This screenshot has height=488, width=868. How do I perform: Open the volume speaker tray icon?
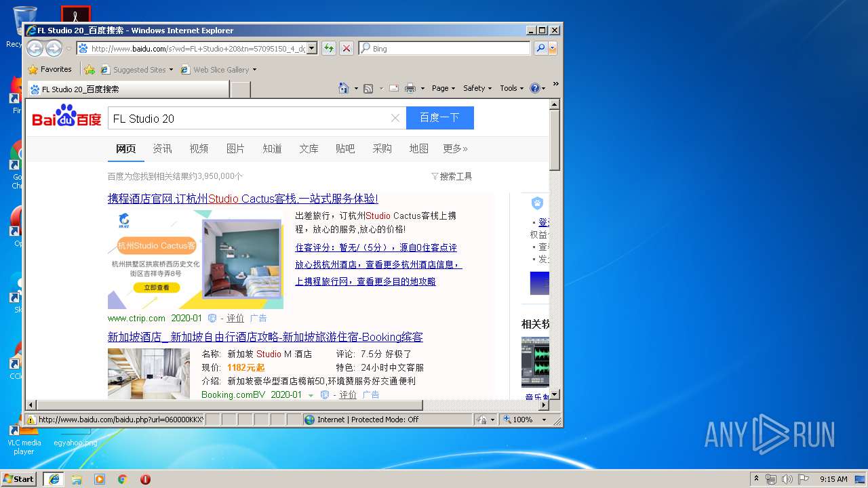coord(787,479)
